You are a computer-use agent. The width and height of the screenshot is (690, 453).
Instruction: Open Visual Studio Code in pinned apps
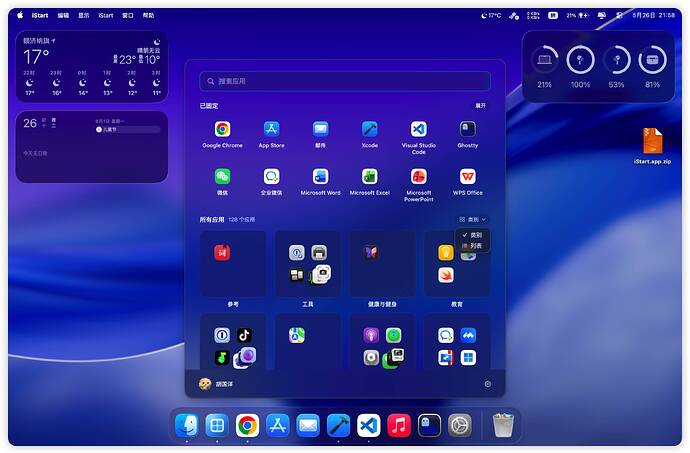click(418, 129)
